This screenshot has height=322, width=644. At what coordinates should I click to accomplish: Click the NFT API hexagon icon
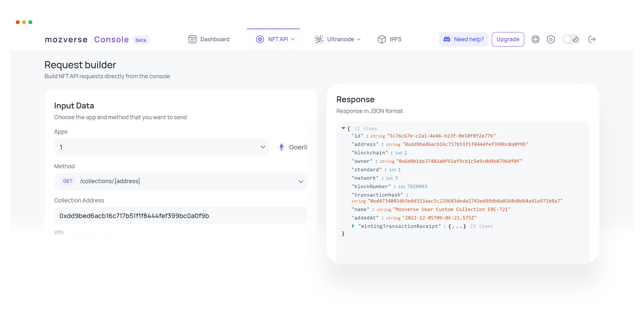pyautogui.click(x=260, y=39)
